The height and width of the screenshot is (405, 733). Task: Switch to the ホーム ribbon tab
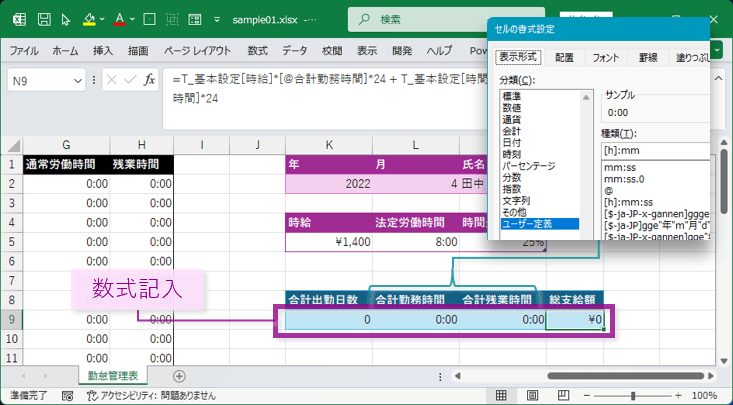coord(65,51)
